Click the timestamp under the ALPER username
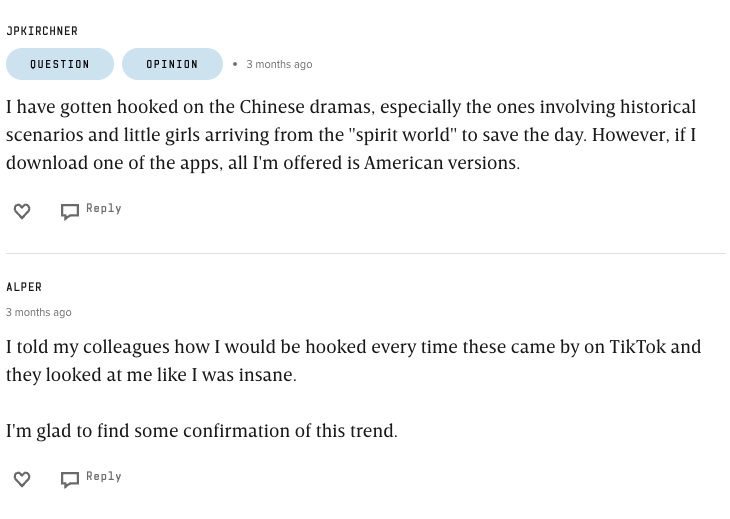Viewport: 730px width, 519px height. pyautogui.click(x=39, y=312)
